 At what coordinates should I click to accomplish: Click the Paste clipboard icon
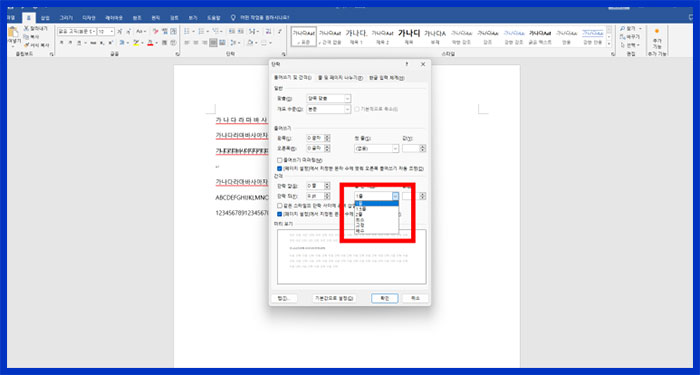(13, 33)
